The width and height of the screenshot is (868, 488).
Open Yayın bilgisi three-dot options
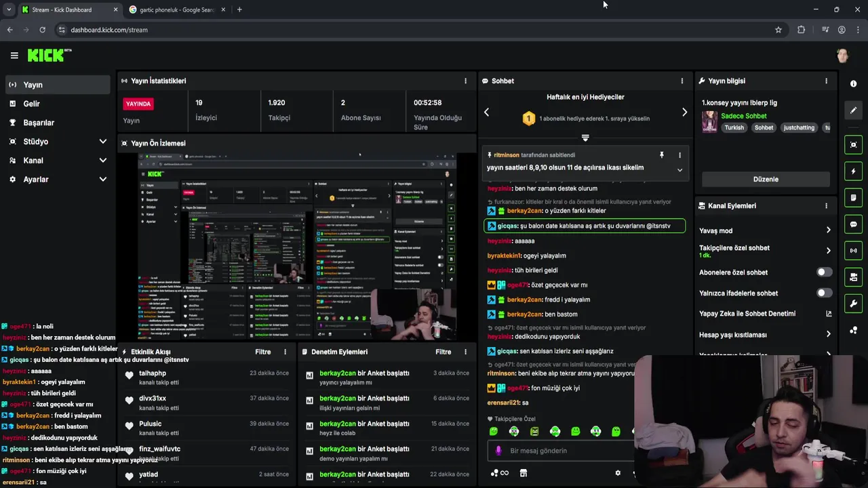pos(826,81)
